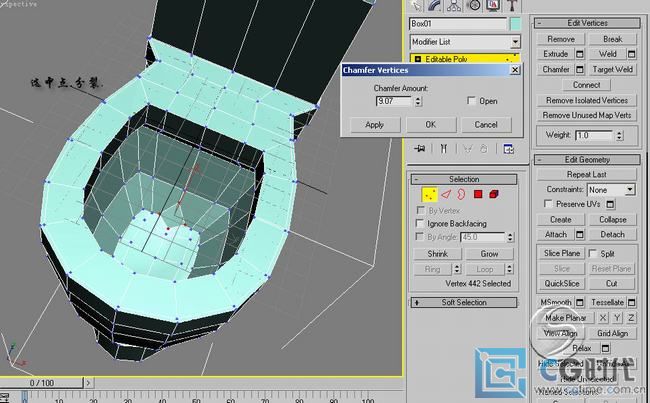Open Tessellate settings dialog icon

point(631,302)
